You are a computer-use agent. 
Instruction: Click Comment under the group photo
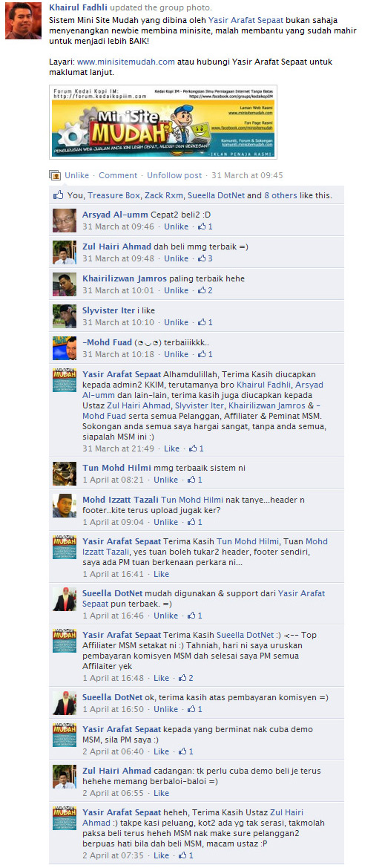coord(118,175)
